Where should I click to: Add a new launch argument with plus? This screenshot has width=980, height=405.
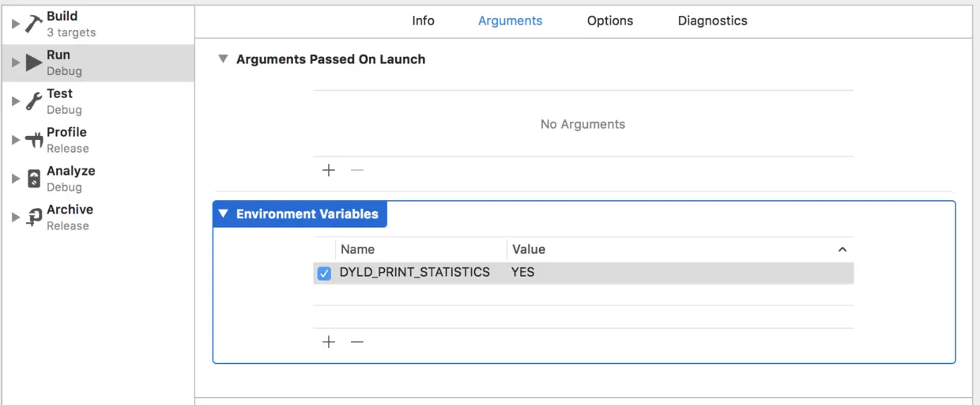coord(329,170)
